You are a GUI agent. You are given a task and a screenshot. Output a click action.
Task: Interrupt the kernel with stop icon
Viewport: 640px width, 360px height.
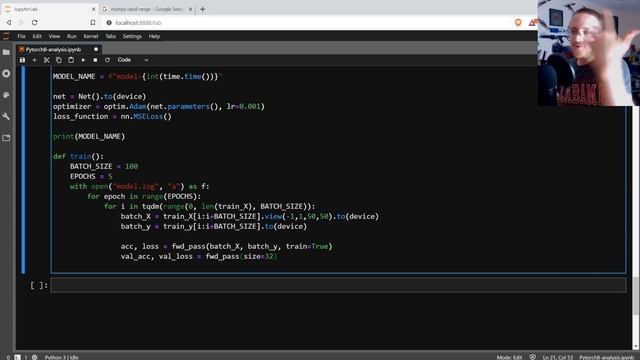[x=95, y=60]
